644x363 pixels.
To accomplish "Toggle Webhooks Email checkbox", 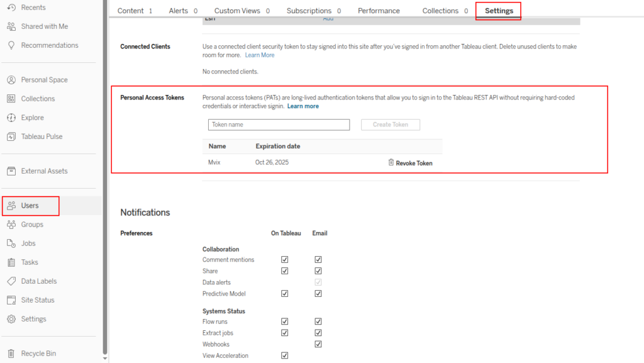I will coord(318,344).
